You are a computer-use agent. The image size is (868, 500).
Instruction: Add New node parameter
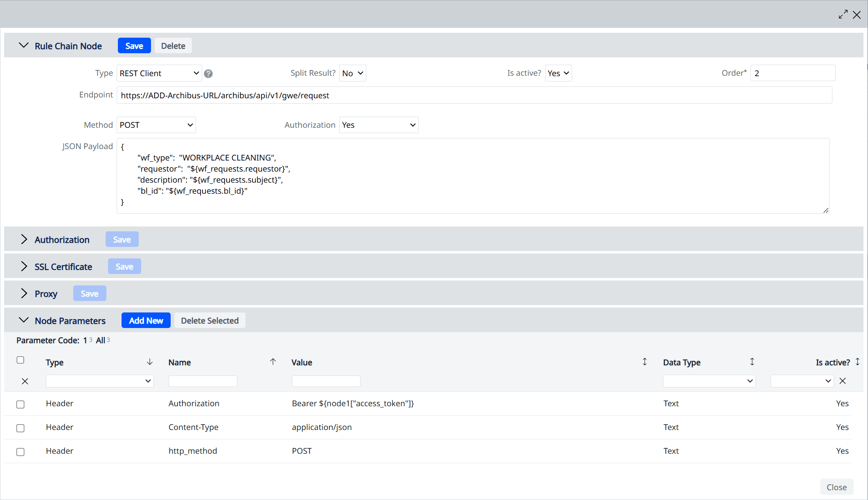point(146,321)
